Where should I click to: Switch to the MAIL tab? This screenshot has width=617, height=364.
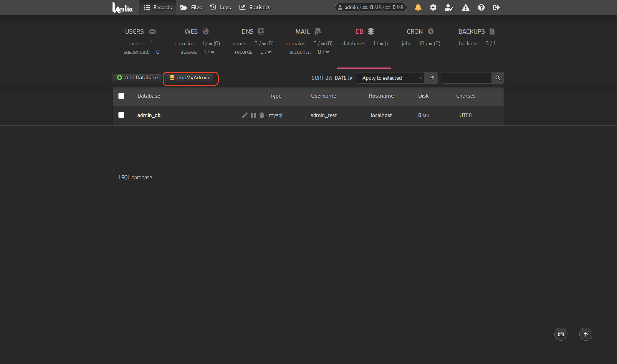pos(309,32)
